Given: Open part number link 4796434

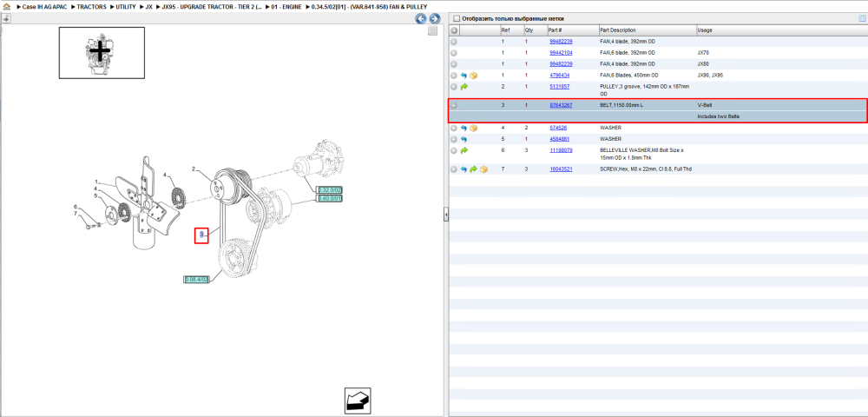Looking at the screenshot, I should (x=559, y=76).
